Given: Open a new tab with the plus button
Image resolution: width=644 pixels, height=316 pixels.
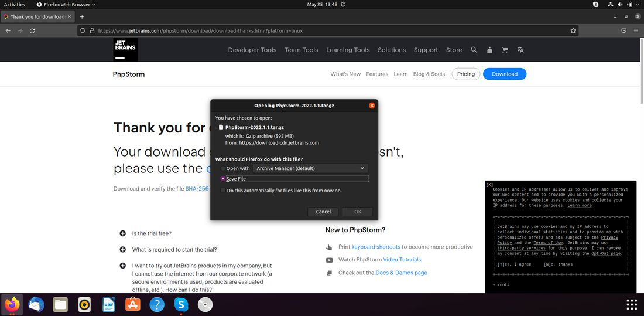Looking at the screenshot, I should [82, 17].
